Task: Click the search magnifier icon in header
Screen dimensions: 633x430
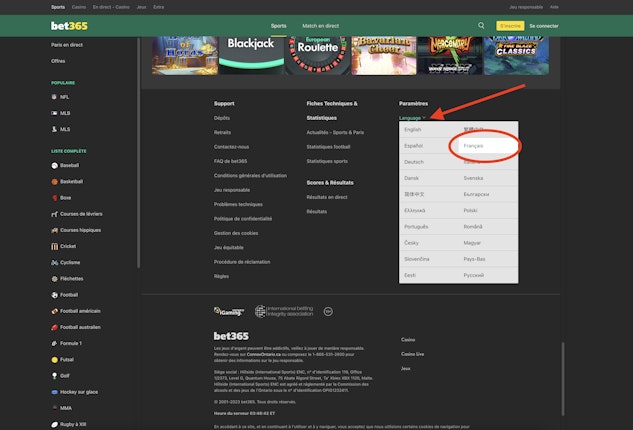Action: point(481,25)
